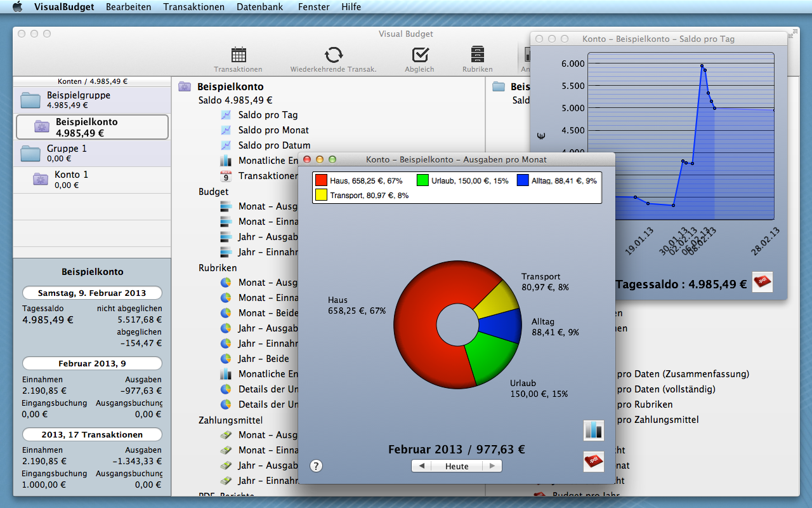
Task: Open Budget Monat – Ausgaben entry
Action: pos(259,206)
